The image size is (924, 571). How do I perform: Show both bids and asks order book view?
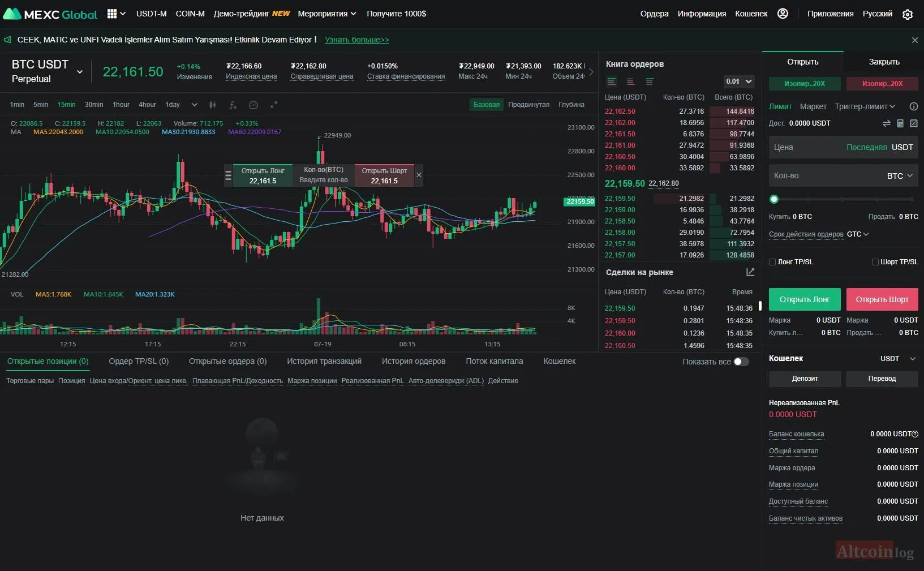pos(612,81)
